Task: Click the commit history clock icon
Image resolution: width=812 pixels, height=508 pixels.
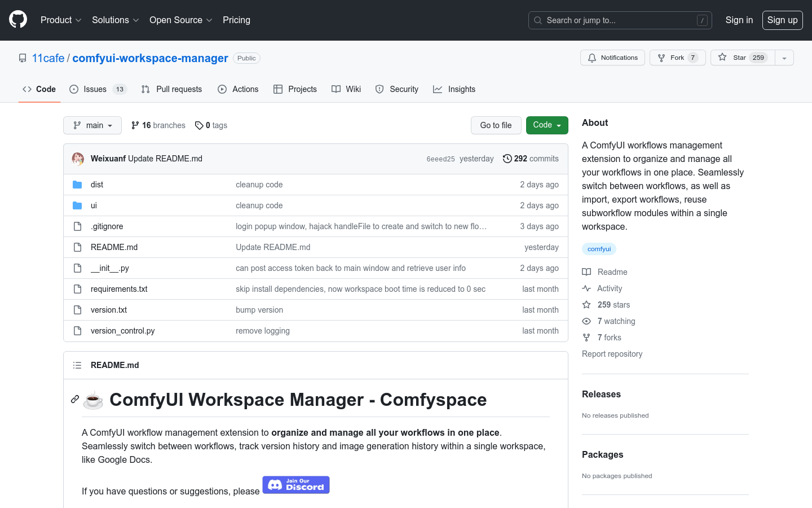Action: [x=507, y=159]
